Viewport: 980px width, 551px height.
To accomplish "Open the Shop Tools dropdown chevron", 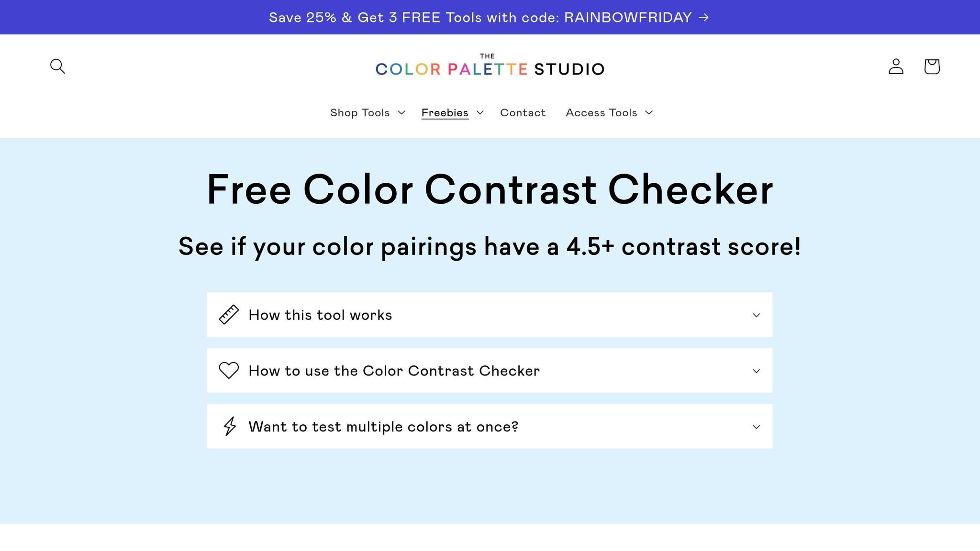I will click(401, 113).
